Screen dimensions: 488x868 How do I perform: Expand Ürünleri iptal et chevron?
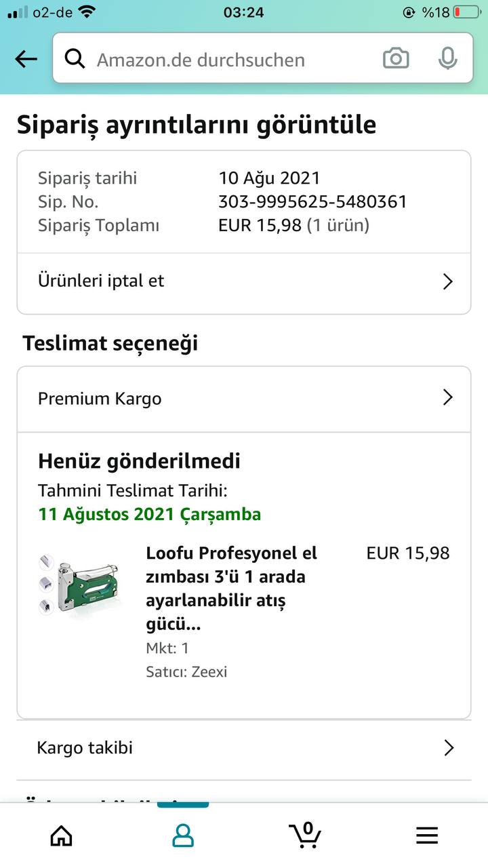click(447, 281)
